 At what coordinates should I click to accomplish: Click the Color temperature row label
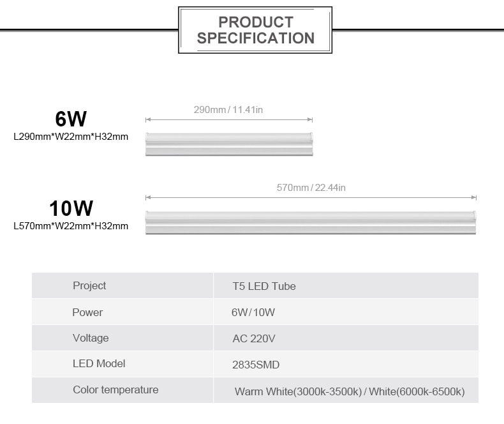pos(115,390)
